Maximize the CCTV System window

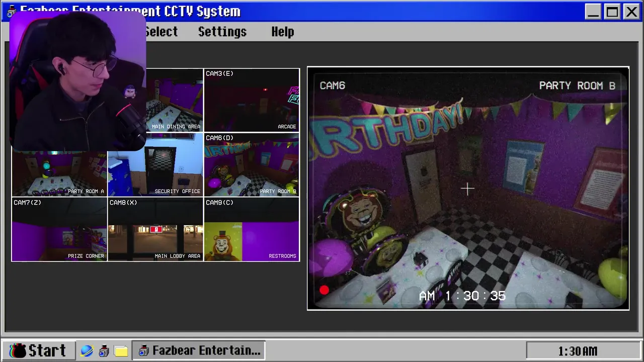point(612,12)
